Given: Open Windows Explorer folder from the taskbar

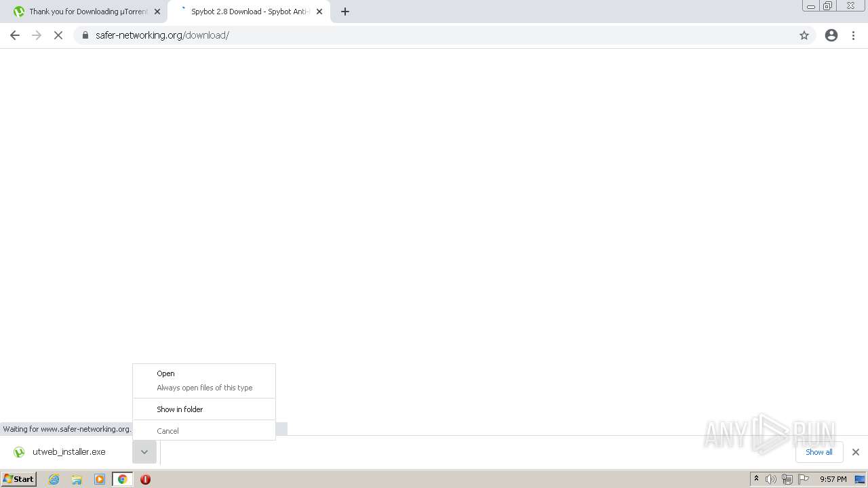Looking at the screenshot, I should tap(77, 479).
